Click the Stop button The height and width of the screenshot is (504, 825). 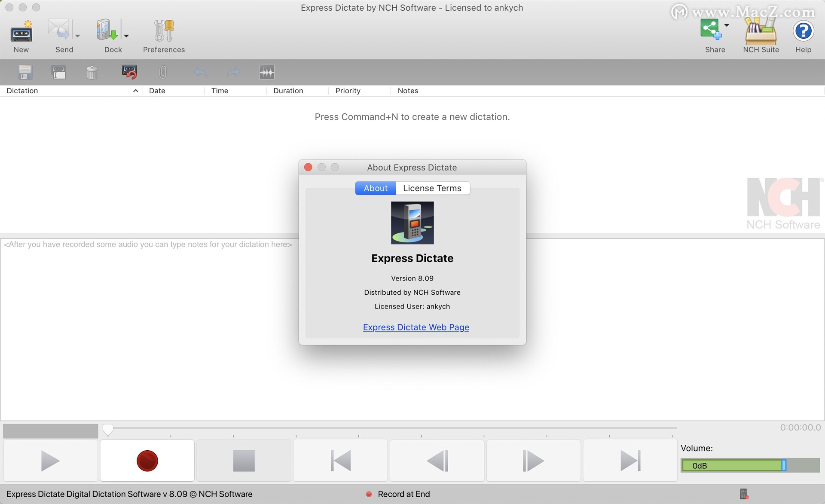tap(244, 461)
